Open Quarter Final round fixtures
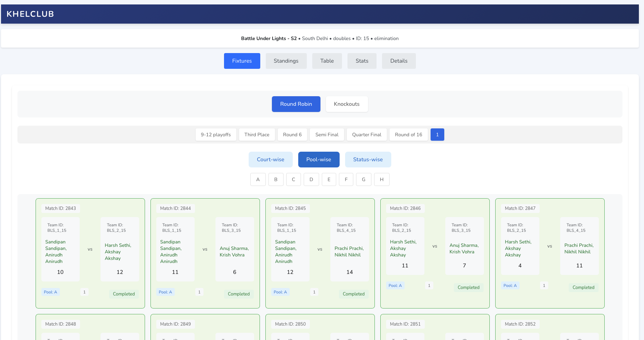Screen dimensions: 644x340 coord(366,135)
